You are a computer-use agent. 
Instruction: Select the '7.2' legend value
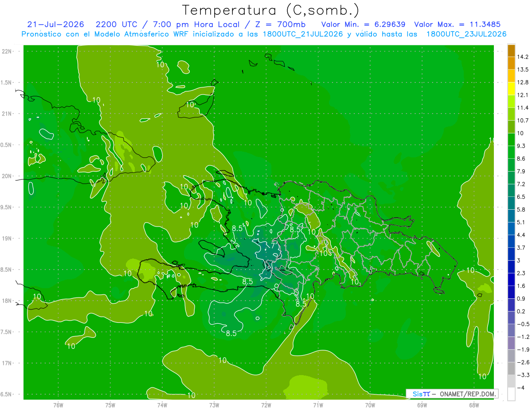pyautogui.click(x=521, y=184)
